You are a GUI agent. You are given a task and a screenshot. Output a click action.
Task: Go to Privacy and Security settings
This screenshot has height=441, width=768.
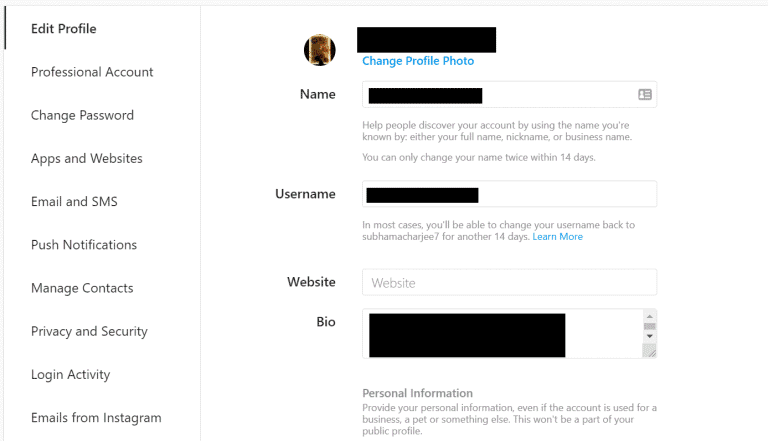pyautogui.click(x=89, y=331)
